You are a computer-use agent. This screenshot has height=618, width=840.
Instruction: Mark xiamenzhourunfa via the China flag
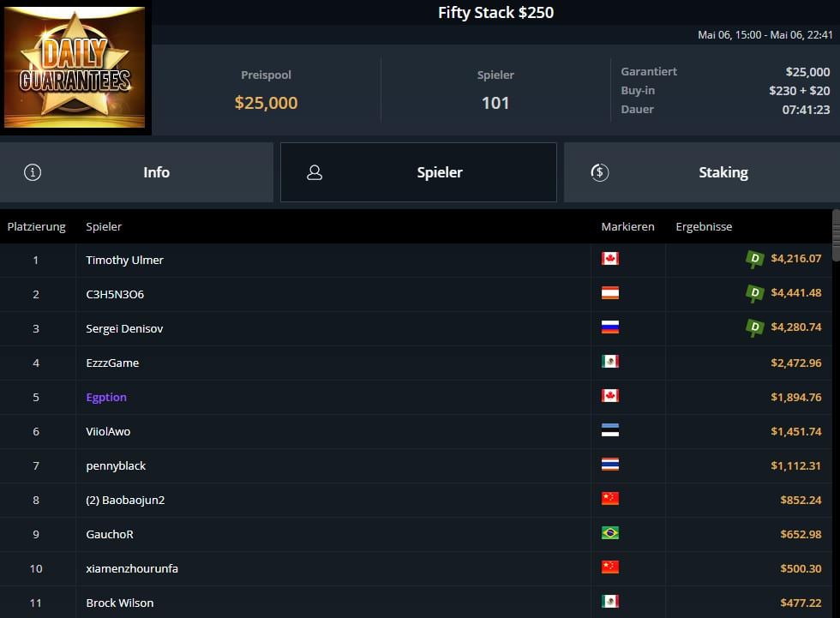point(610,567)
